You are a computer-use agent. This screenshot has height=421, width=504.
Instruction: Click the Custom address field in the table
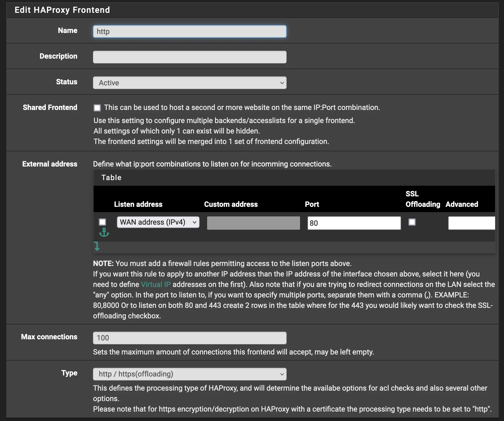(253, 223)
